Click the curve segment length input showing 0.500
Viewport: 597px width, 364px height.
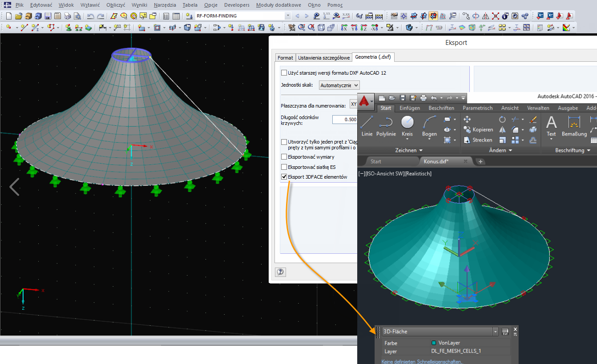(344, 119)
